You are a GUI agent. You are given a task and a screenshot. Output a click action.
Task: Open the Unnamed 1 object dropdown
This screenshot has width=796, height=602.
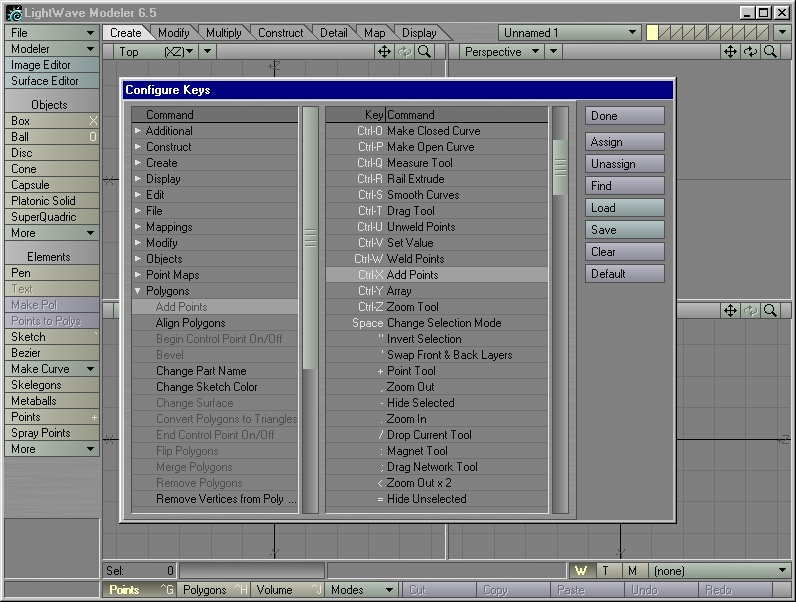(570, 33)
